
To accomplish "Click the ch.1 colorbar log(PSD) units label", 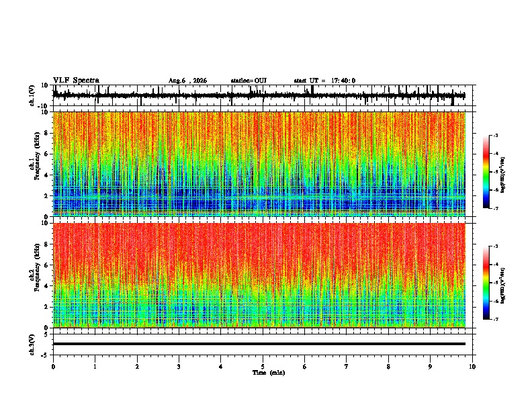I will pos(502,175).
